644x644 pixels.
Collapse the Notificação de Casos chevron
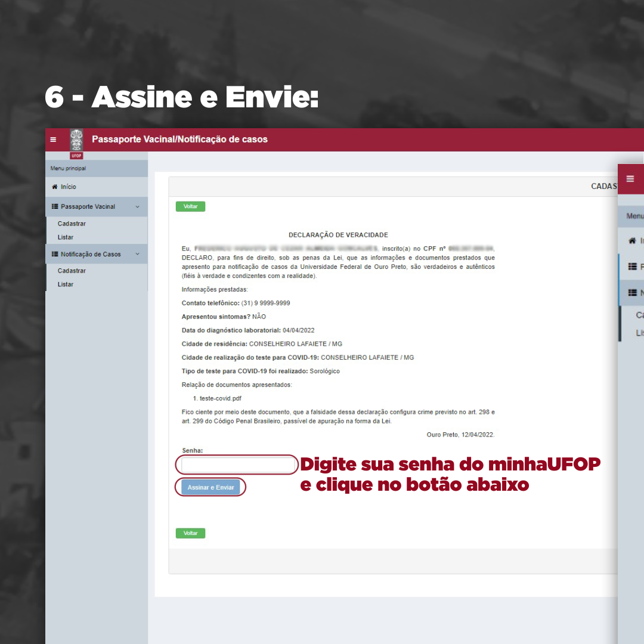pyautogui.click(x=138, y=254)
